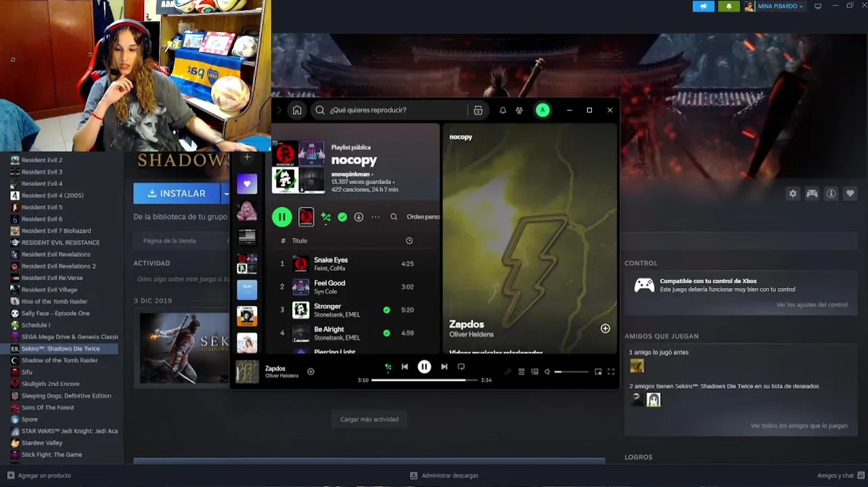Viewport: 868px width, 487px height.
Task: Seek on Spotify song progress bar
Action: click(x=424, y=380)
